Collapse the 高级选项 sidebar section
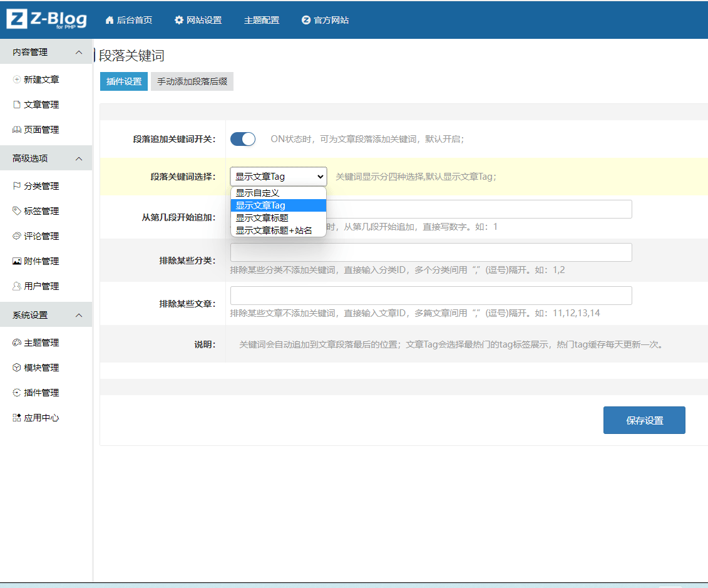Screen dimensions: 708x588 (x=78, y=158)
